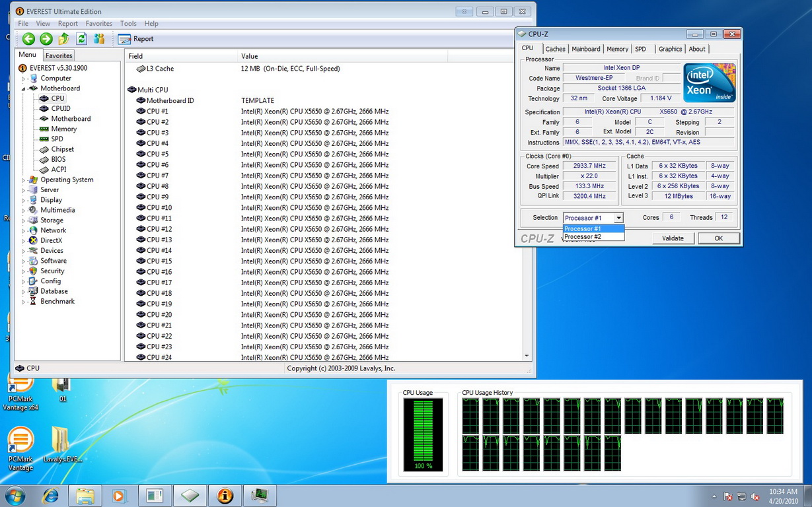This screenshot has width=812, height=507.
Task: Switch to the About tab in CPU-Z
Action: [x=697, y=49]
